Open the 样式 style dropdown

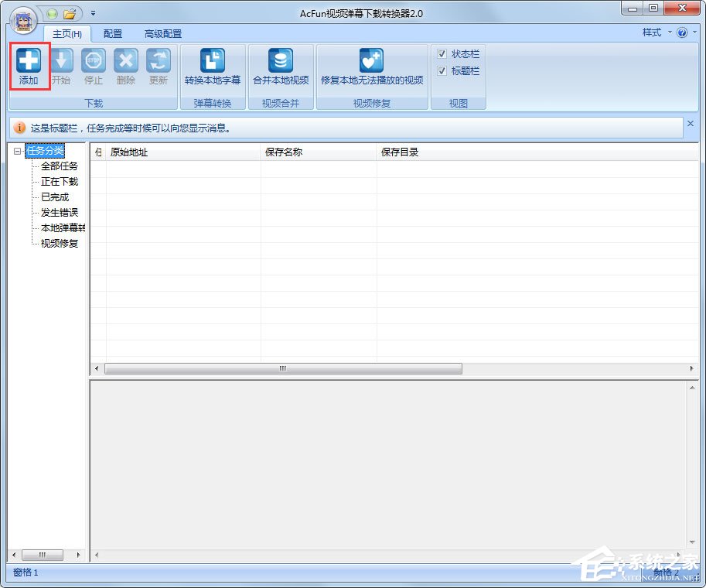pyautogui.click(x=657, y=32)
